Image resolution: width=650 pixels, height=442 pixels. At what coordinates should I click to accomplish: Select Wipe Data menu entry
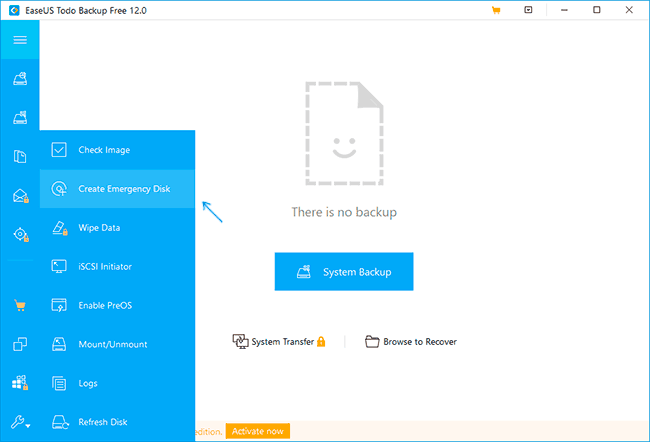click(117, 228)
